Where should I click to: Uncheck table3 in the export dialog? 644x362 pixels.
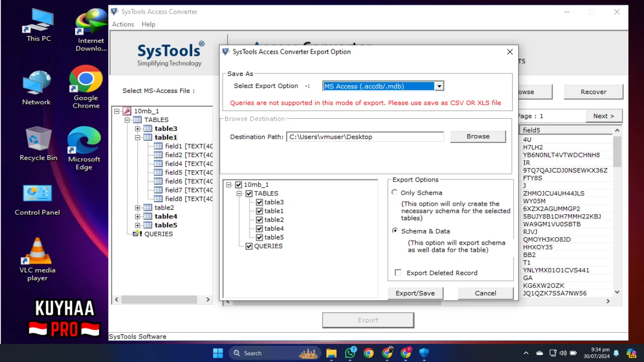coord(259,202)
